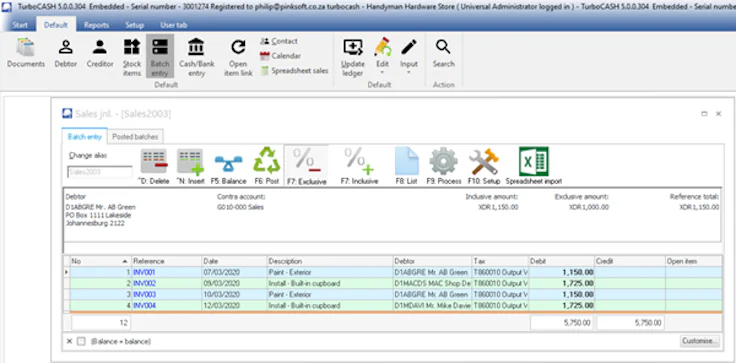The width and height of the screenshot is (736, 363).
Task: Click the F6 Post recycle icon
Action: tap(267, 160)
